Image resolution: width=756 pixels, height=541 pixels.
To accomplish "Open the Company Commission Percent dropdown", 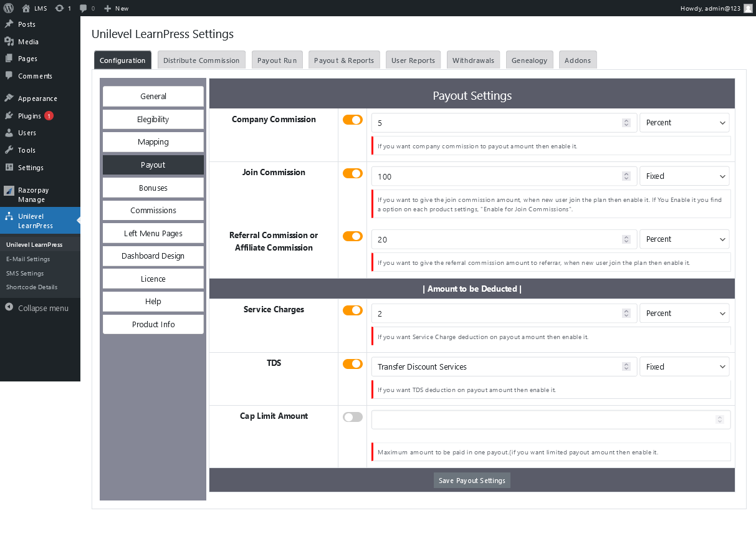I will pos(684,122).
